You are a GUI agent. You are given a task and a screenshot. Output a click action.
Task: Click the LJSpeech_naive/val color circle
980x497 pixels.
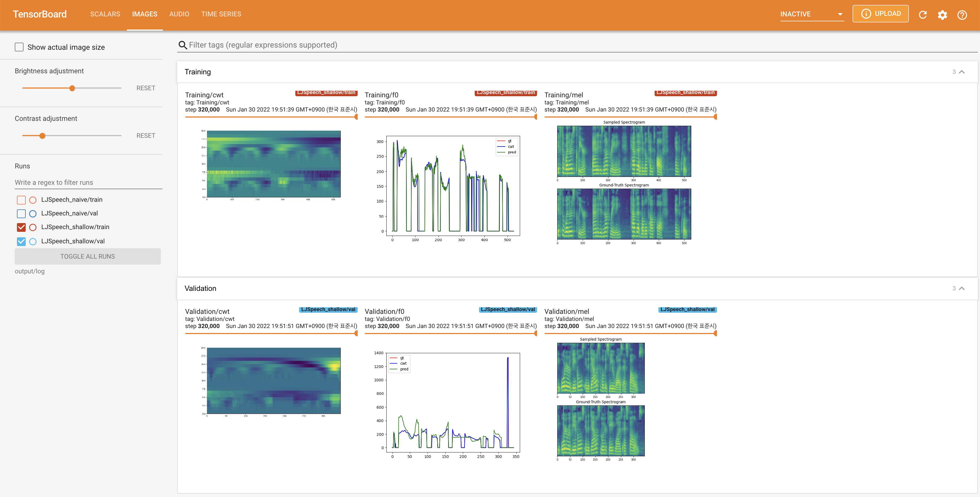click(x=33, y=213)
